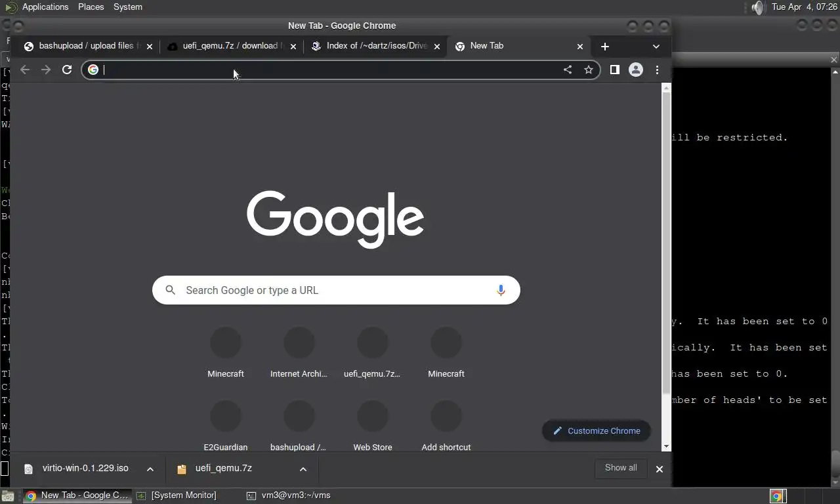
Task: Click the Customize Chrome button
Action: click(597, 431)
